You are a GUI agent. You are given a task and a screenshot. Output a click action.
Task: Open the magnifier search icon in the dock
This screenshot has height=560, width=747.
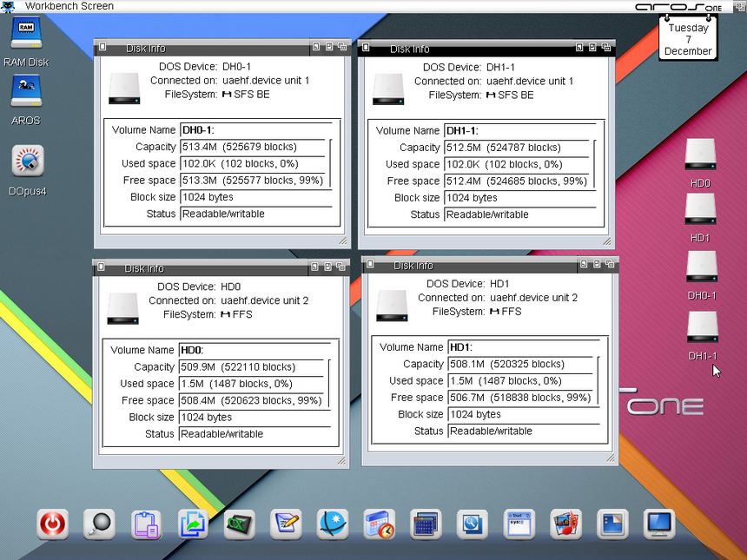tap(99, 524)
